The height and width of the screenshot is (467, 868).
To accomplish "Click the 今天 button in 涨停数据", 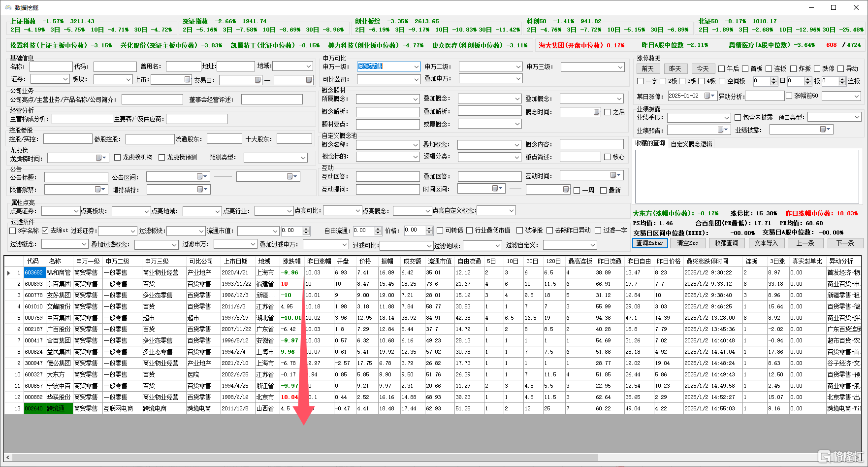I will click(703, 68).
